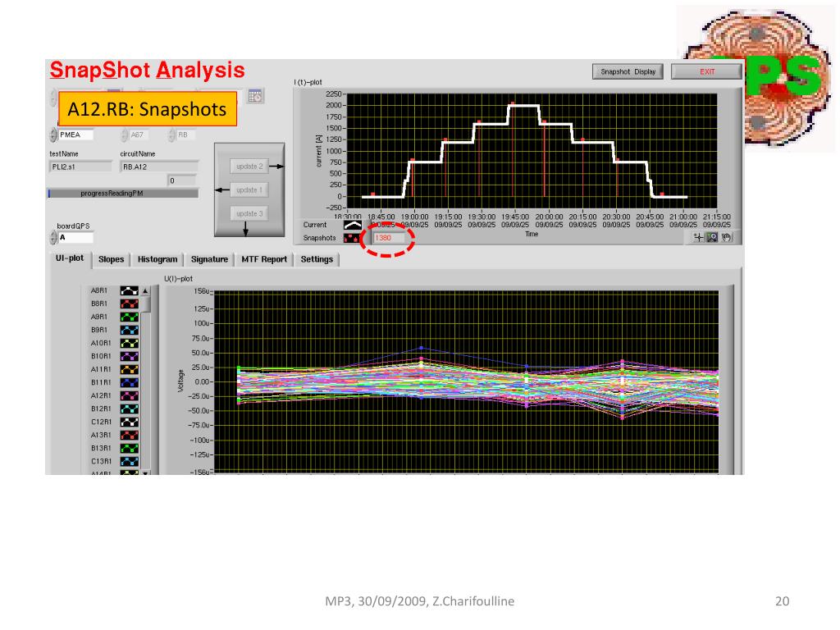Open the calendar date-time picker icon

point(256,96)
